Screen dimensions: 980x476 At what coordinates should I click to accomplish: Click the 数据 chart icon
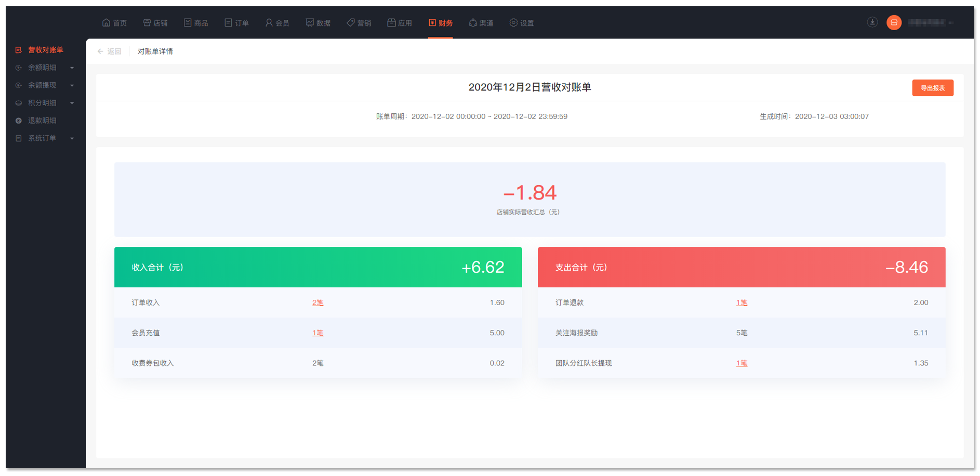click(310, 22)
